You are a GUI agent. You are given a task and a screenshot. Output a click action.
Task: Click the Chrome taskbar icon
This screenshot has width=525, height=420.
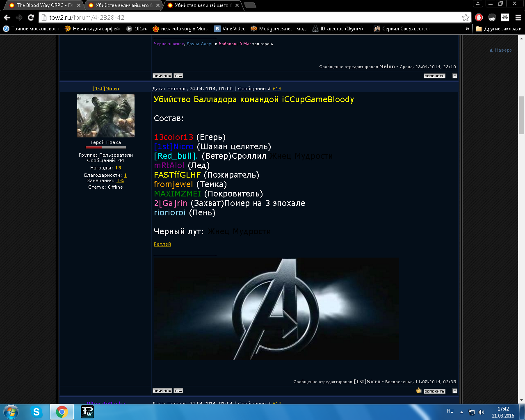62,412
